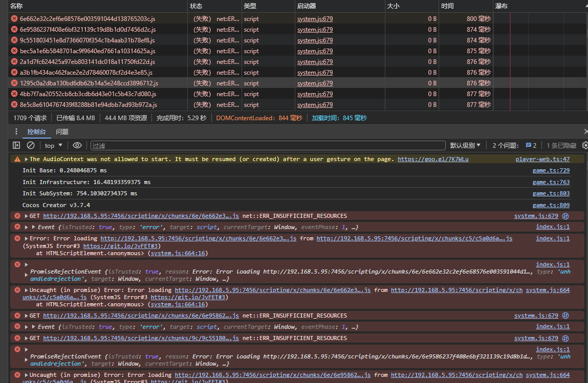Expand the AudioContext warning message
Image resolution: width=588 pixels, height=383 pixels.
click(x=26, y=159)
